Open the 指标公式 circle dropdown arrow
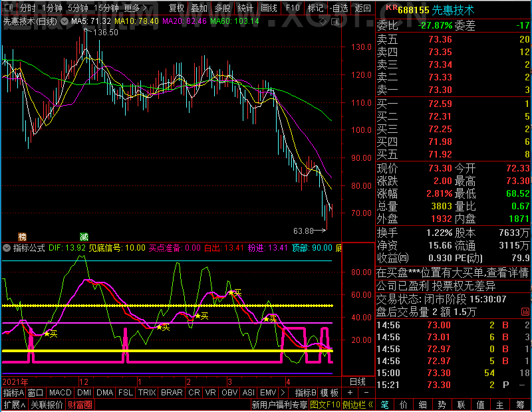The image size is (532, 412). coord(7,248)
